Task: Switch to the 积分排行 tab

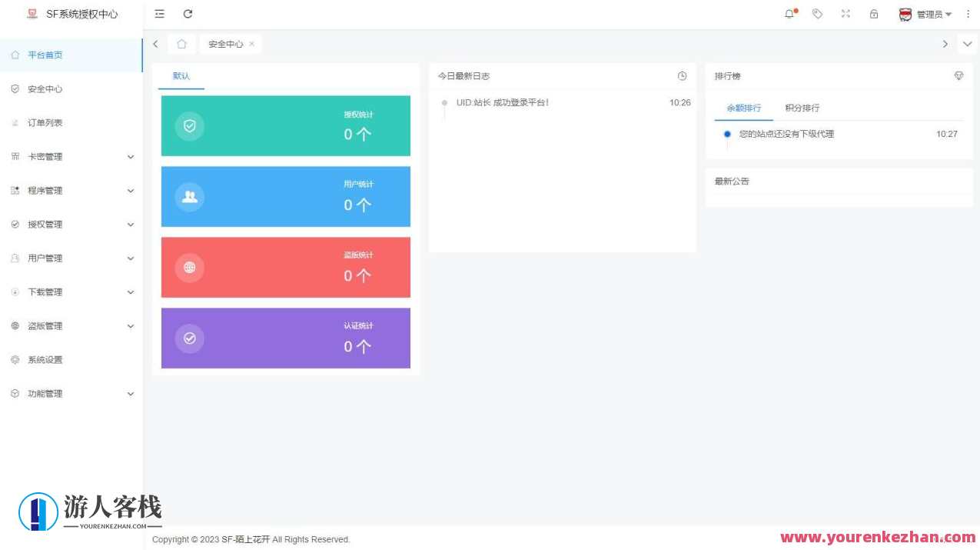Action: point(802,108)
